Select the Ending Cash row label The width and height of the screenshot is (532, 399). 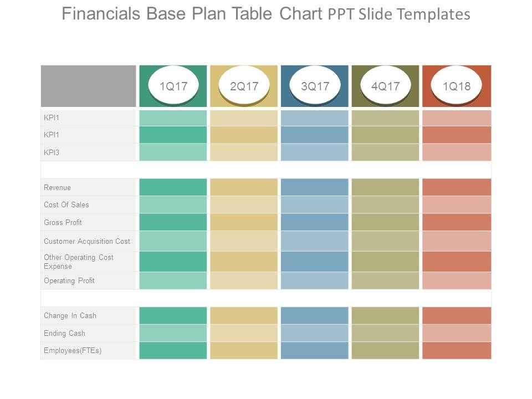click(64, 334)
